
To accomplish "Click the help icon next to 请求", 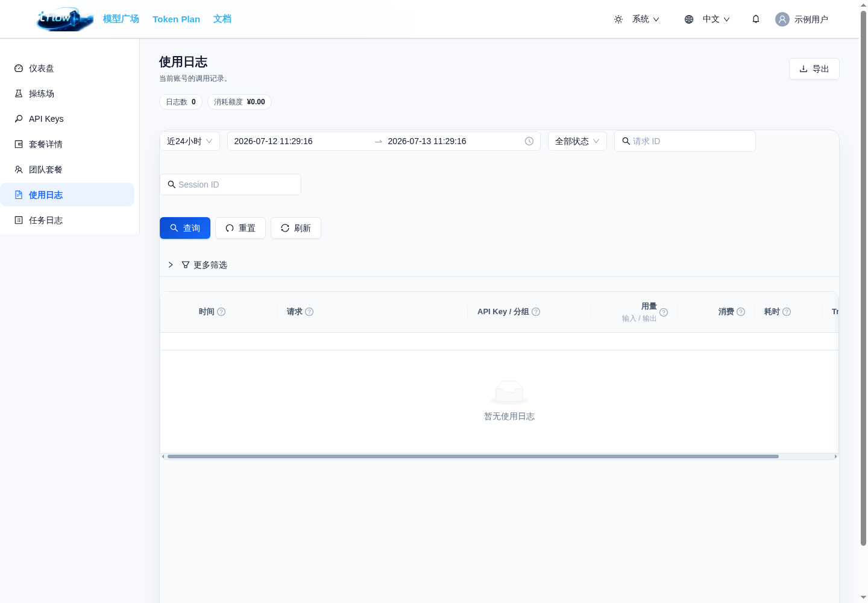I will click(x=309, y=312).
